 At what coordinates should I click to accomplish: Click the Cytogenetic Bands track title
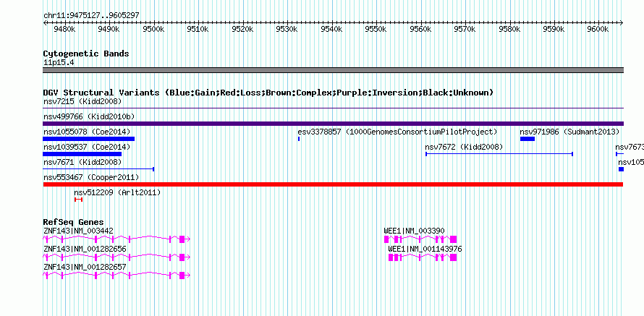pyautogui.click(x=86, y=54)
